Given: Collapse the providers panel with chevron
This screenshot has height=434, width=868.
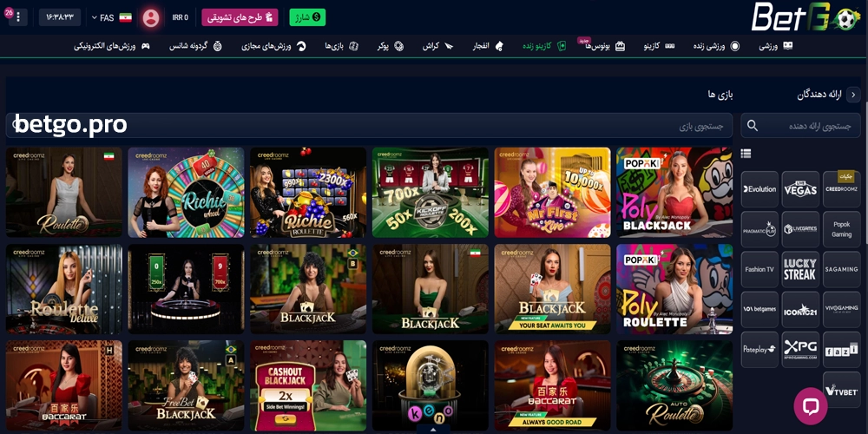Looking at the screenshot, I should point(852,95).
